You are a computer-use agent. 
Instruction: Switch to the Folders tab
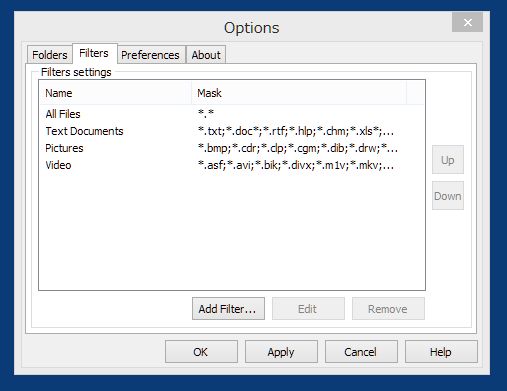tap(49, 55)
